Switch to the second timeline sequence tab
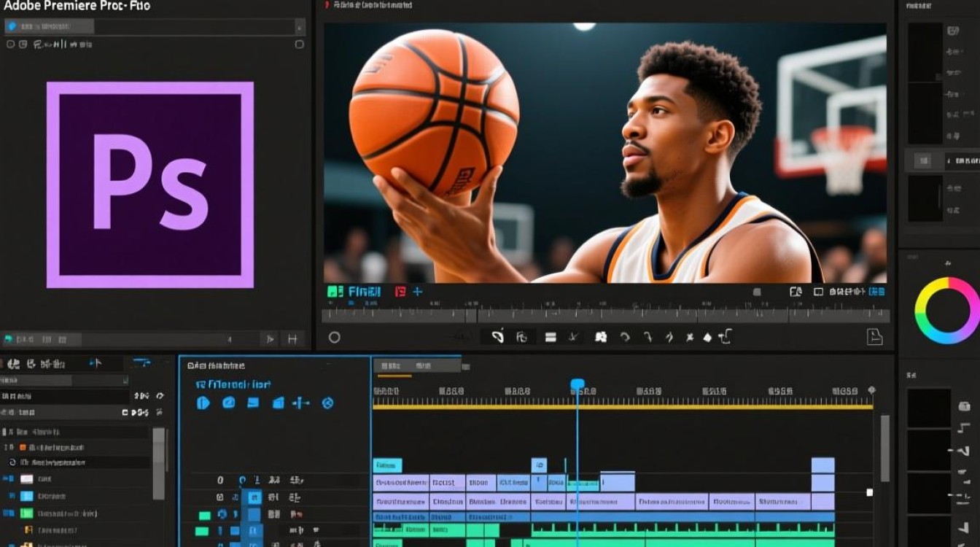The width and height of the screenshot is (980, 547). 423,365
